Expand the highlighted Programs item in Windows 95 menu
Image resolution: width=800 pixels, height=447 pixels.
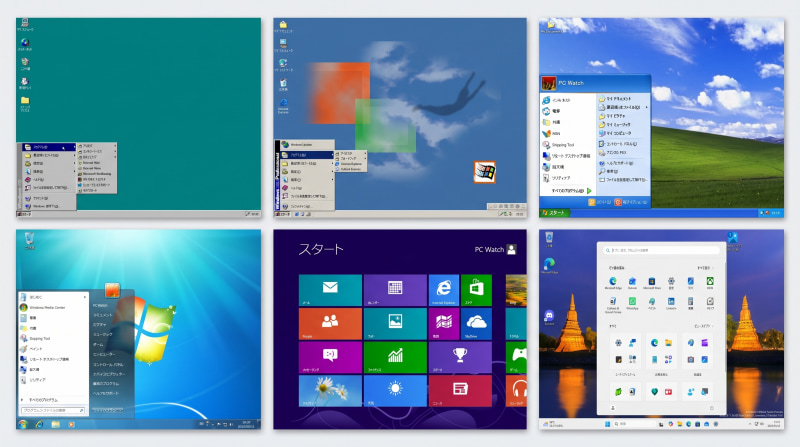(49, 147)
